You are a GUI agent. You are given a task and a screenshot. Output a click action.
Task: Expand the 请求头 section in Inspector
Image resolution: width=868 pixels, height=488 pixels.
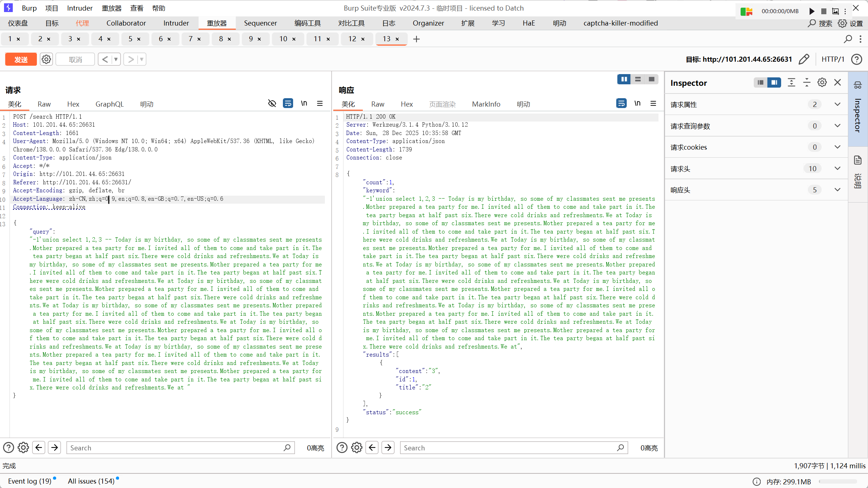(x=837, y=169)
